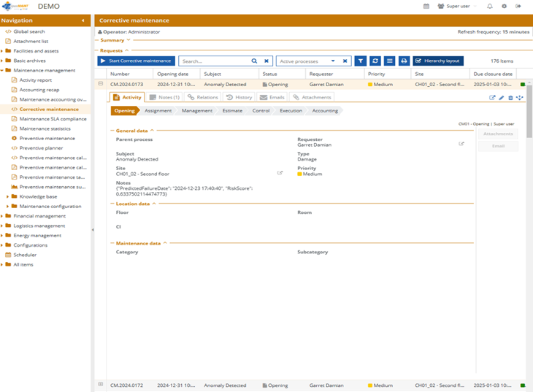Click Start Corrective maintenance button
Image resolution: width=533 pixels, height=392 pixels.
point(136,61)
